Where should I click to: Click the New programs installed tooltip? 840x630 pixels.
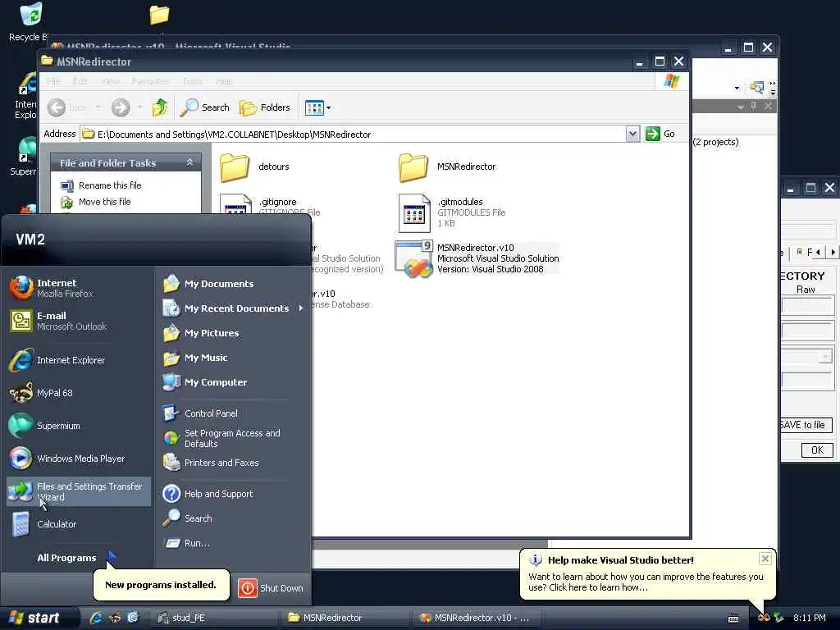[161, 584]
